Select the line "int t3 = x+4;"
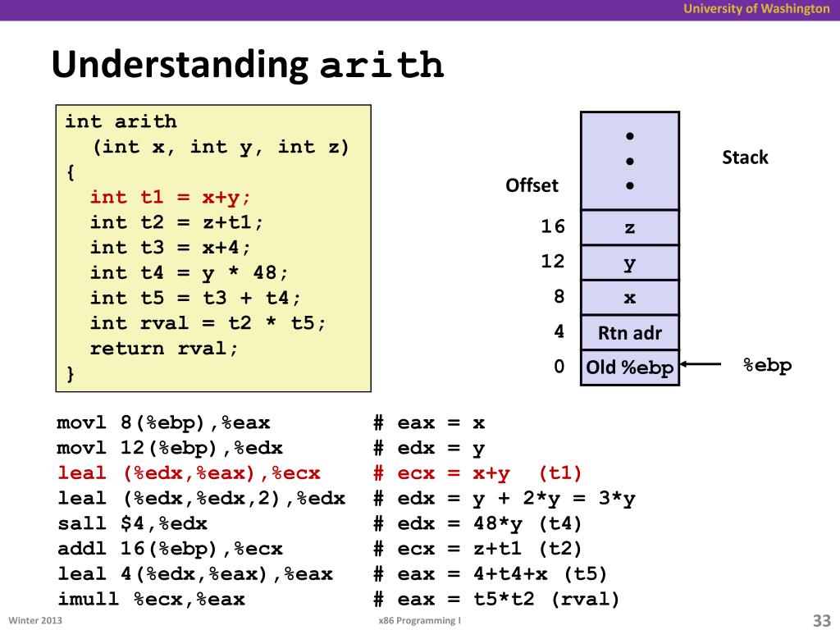 (x=170, y=248)
